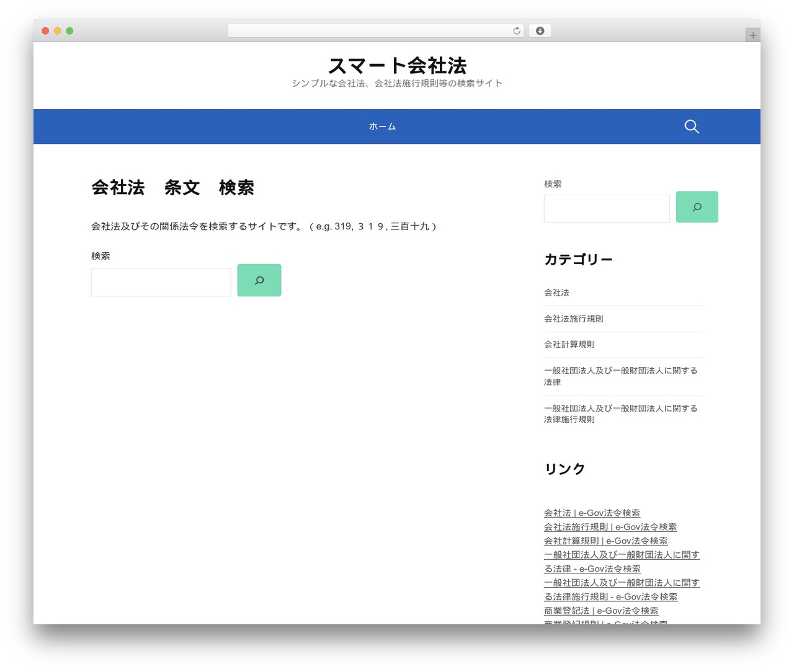Open 一般社団法人及び一般財団法人に関する法律施行規則 category
This screenshot has height=672, width=794.
(621, 414)
